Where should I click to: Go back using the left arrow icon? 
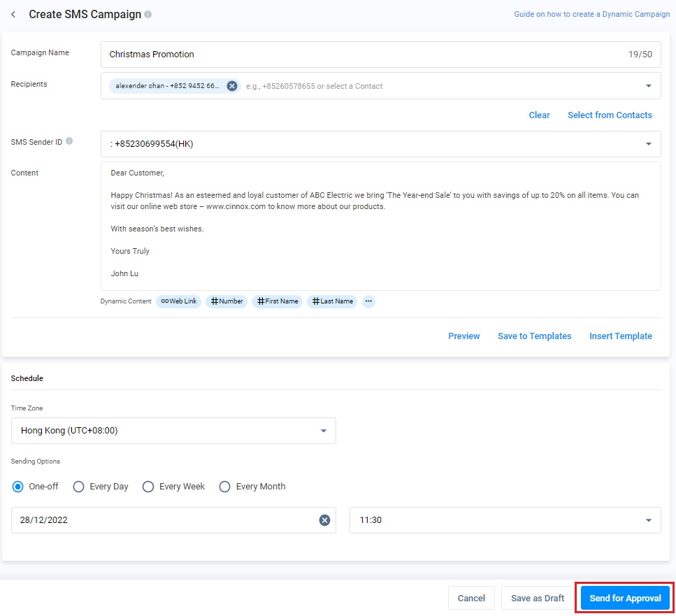pos(13,14)
